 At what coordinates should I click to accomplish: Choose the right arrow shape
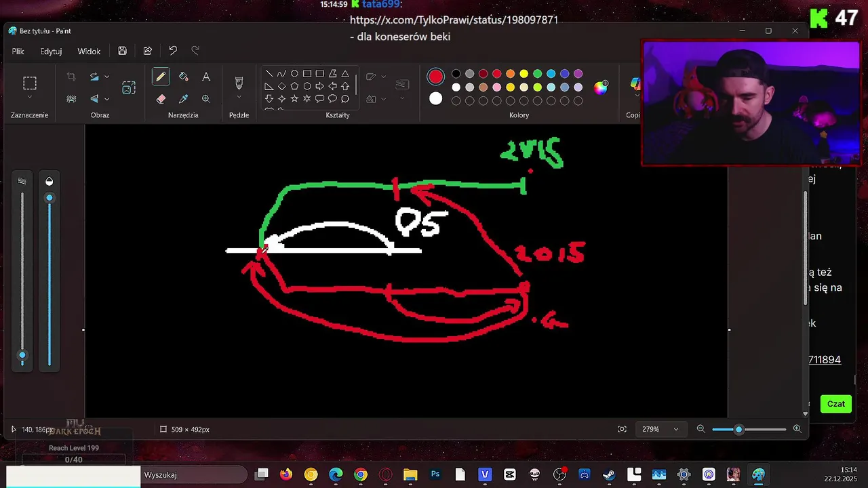pyautogui.click(x=319, y=86)
